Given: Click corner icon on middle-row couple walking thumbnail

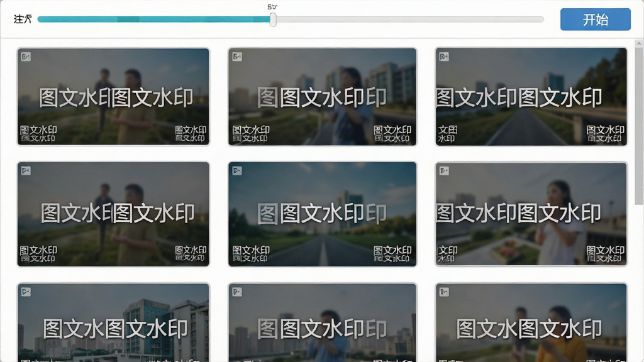Looking at the screenshot, I should click(x=26, y=170).
